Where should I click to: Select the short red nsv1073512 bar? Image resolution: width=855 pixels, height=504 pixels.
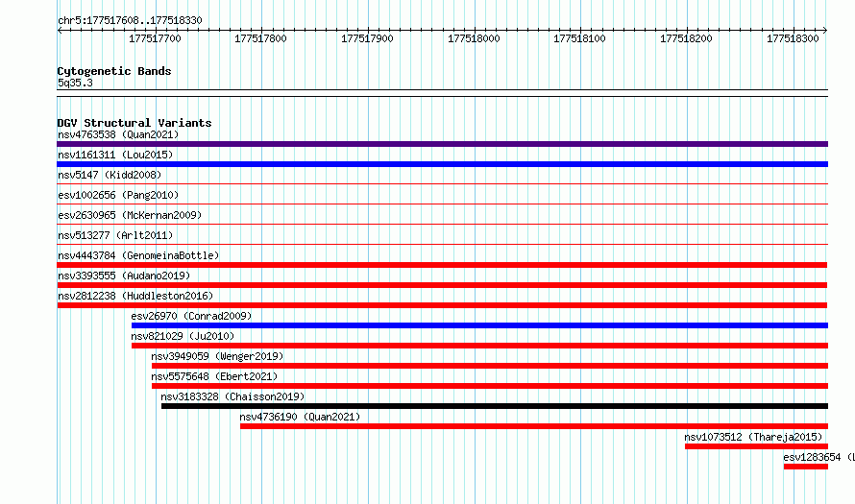pyautogui.click(x=756, y=446)
